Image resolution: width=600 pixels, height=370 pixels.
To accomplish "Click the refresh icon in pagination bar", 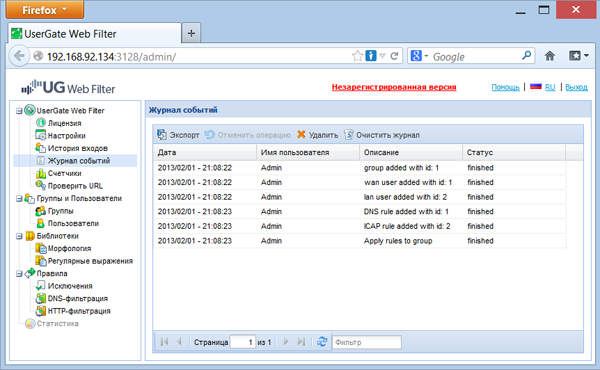I will tap(322, 342).
